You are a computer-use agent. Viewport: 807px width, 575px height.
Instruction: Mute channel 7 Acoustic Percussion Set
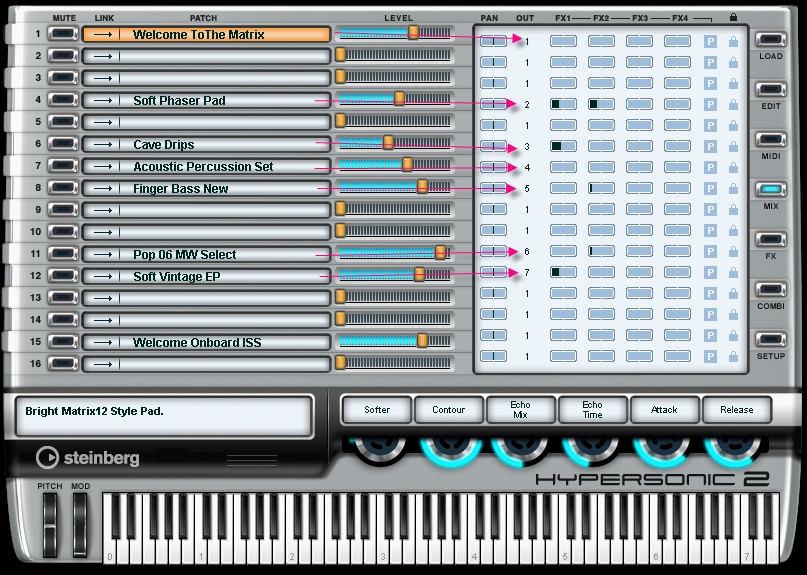pyautogui.click(x=63, y=166)
